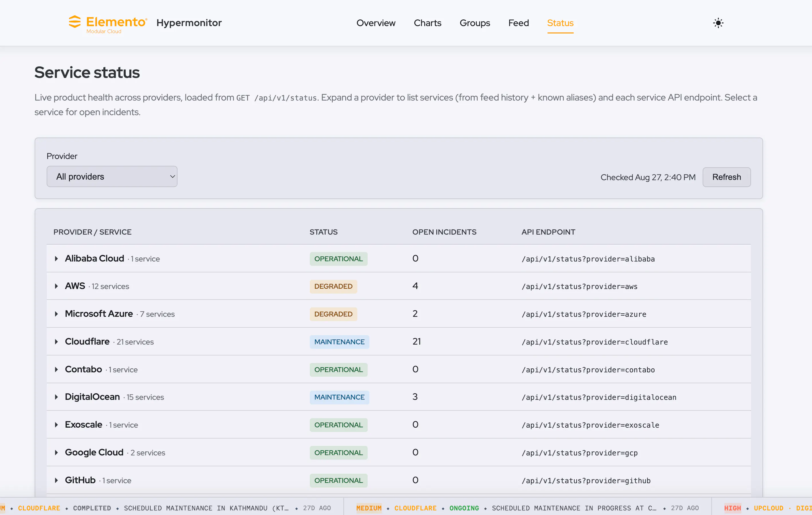Click the OPEN INCIDENTS column header
Viewport: 812px width, 515px height.
point(444,232)
